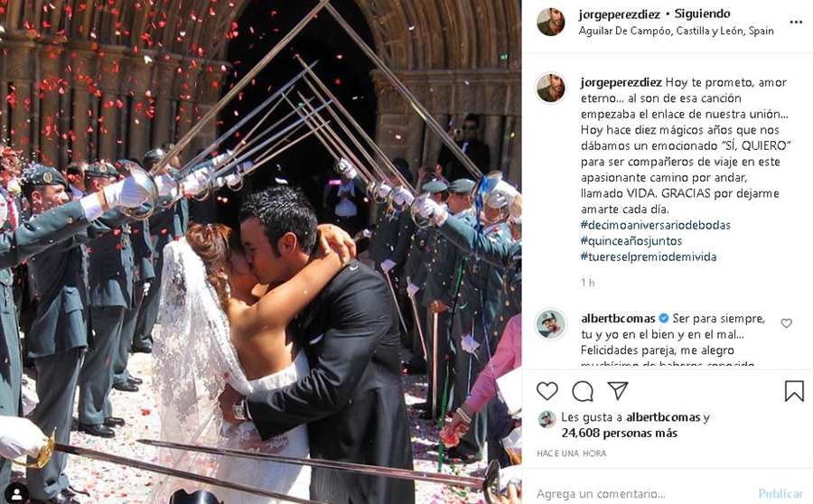Click small liker avatar next to Les gusta

click(x=547, y=419)
